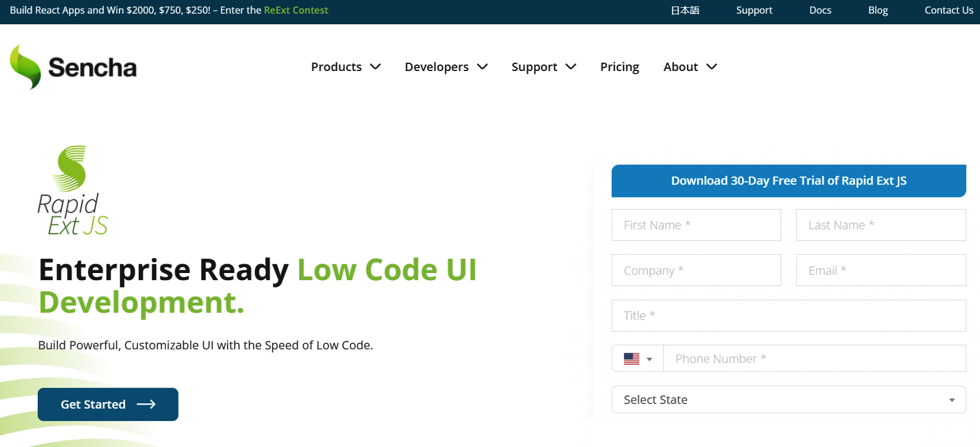
Task: Open the Docs link
Action: pyautogui.click(x=820, y=10)
